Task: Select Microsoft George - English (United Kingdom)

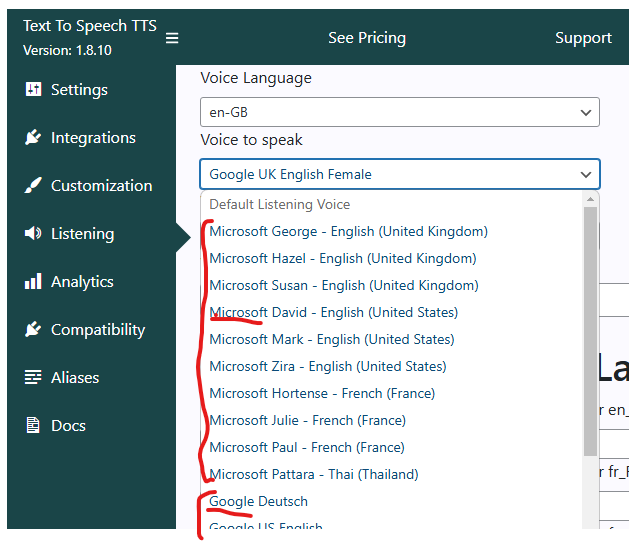Action: coord(392,231)
